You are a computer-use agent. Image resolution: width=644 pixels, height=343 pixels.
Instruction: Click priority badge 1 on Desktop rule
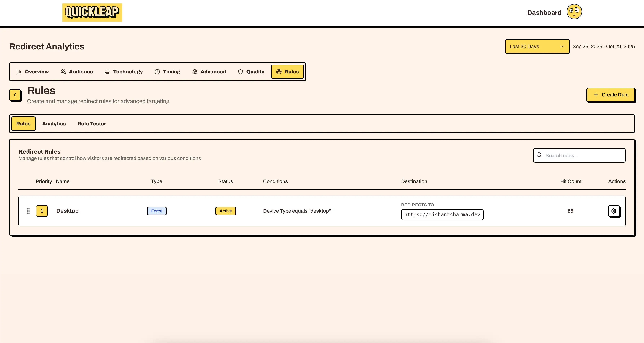(41, 211)
